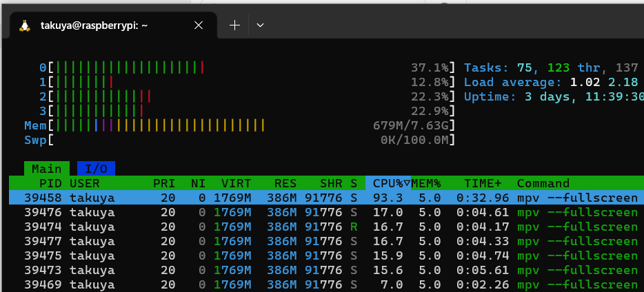Click the 0:02.26 TIME+ value

pyautogui.click(x=483, y=284)
